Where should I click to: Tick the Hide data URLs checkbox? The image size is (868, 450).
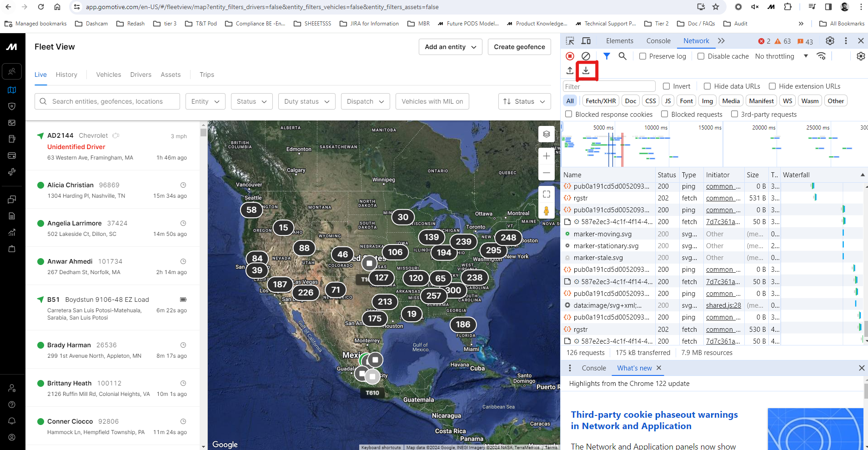pos(707,86)
